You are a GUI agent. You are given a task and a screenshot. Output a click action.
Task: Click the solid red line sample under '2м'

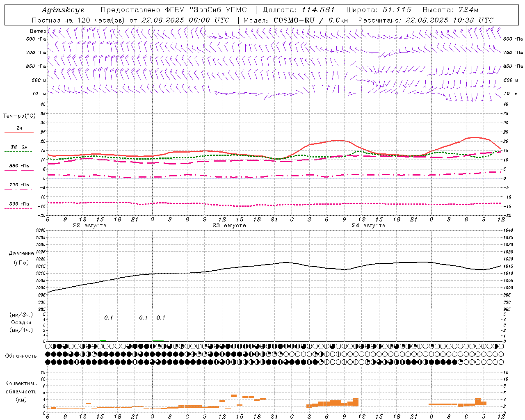click(19, 133)
